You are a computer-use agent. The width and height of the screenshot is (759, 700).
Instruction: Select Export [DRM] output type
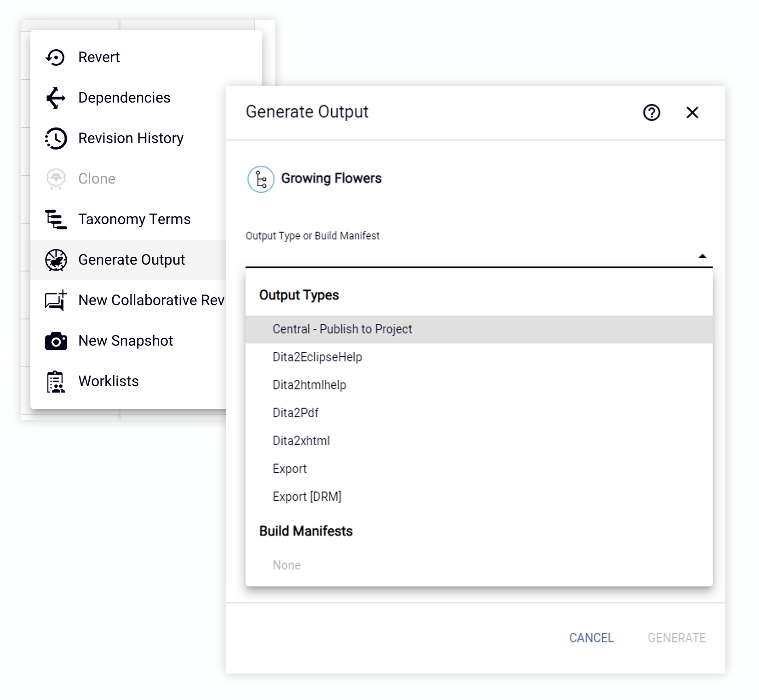coord(479,497)
